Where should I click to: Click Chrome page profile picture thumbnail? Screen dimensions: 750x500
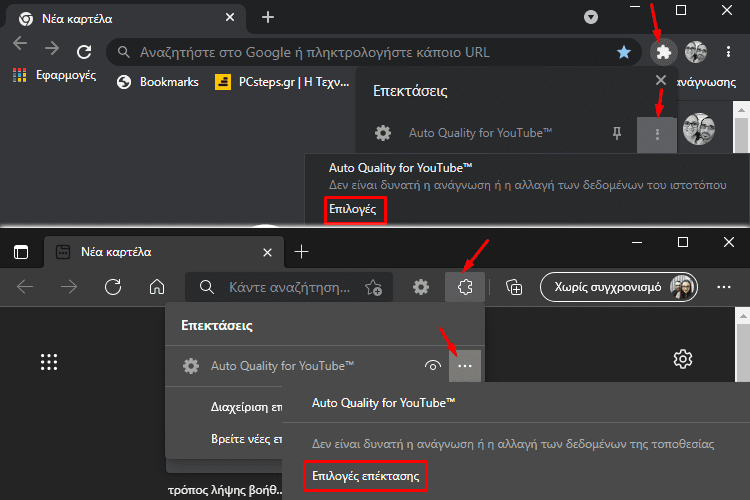point(699,129)
